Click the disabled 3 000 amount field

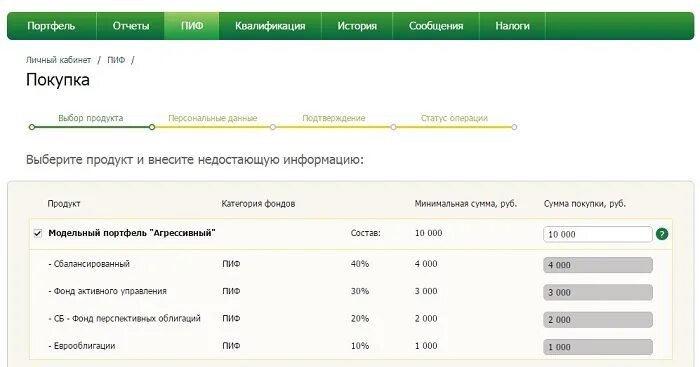tap(598, 292)
